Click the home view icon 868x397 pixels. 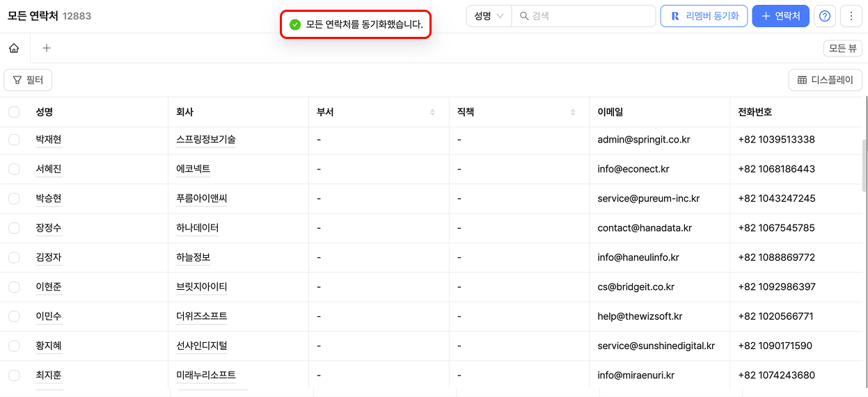click(x=14, y=48)
